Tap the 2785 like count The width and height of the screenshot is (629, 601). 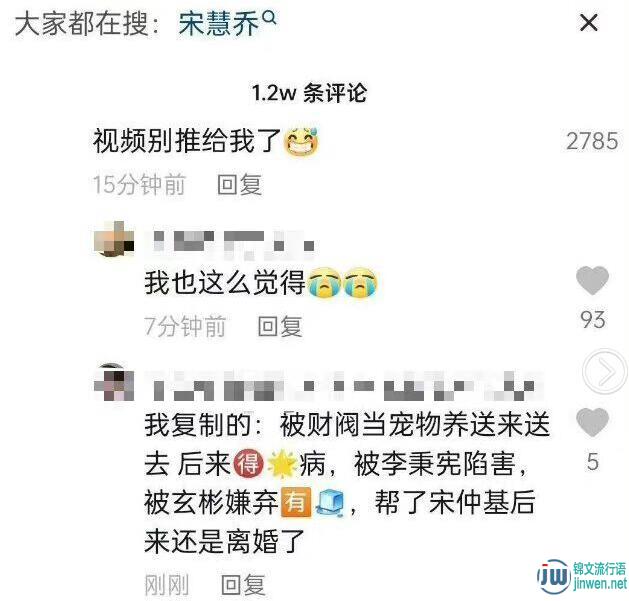(592, 141)
